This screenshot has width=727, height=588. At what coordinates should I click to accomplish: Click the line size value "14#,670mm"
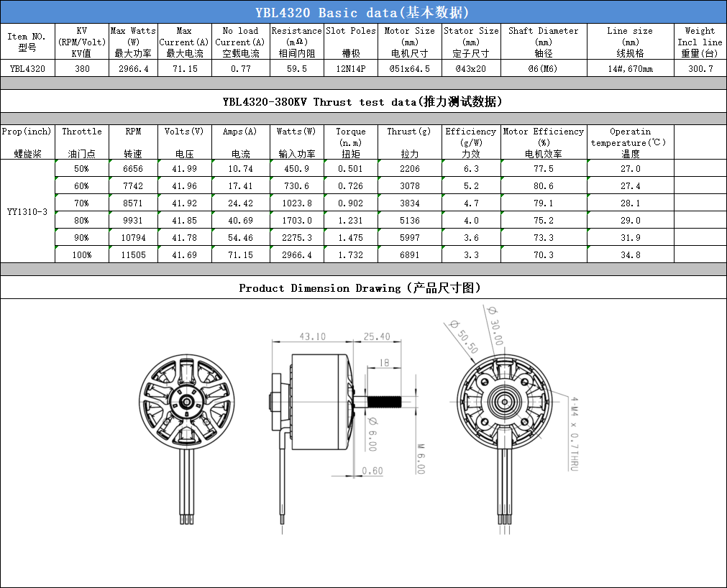[630, 68]
